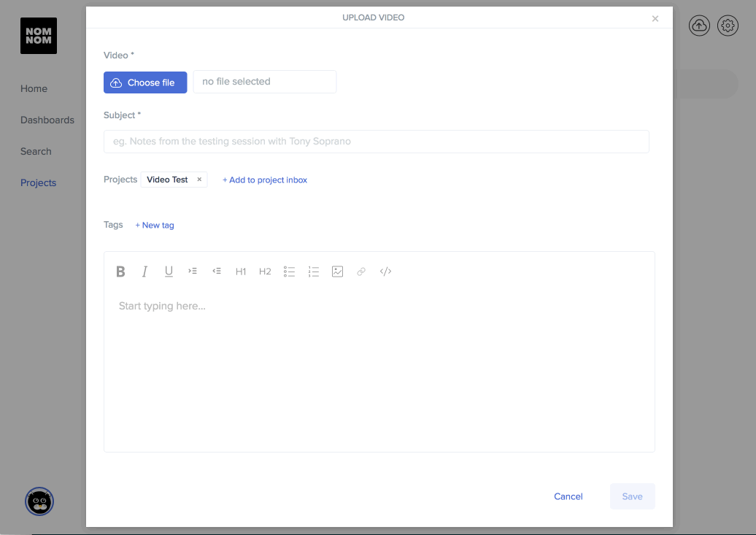The height and width of the screenshot is (535, 756).
Task: Insert a bulleted list
Action: click(289, 272)
